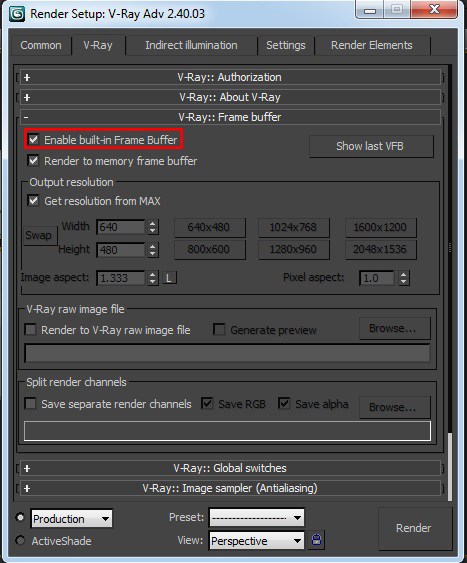The image size is (467, 563).
Task: Switch to the V-Ray tab
Action: (x=98, y=45)
